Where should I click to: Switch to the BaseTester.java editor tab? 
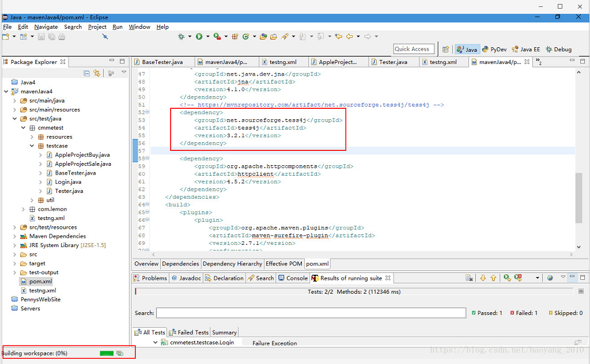pos(162,62)
